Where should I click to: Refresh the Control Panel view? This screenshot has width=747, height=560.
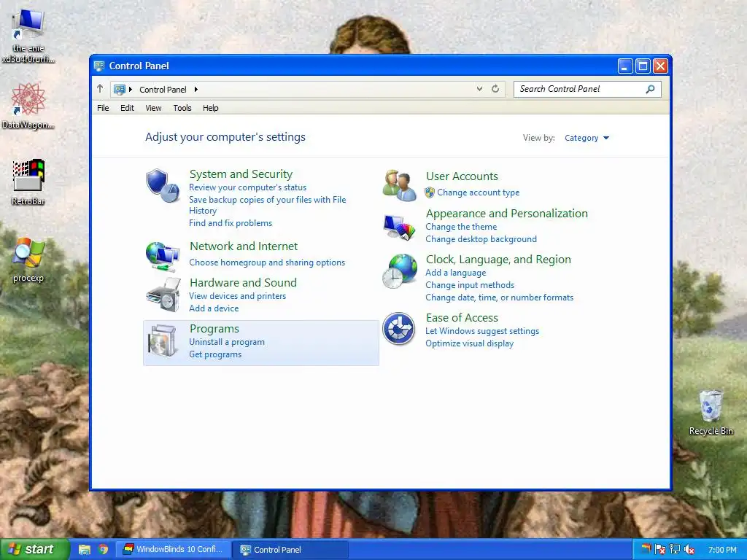pyautogui.click(x=495, y=88)
